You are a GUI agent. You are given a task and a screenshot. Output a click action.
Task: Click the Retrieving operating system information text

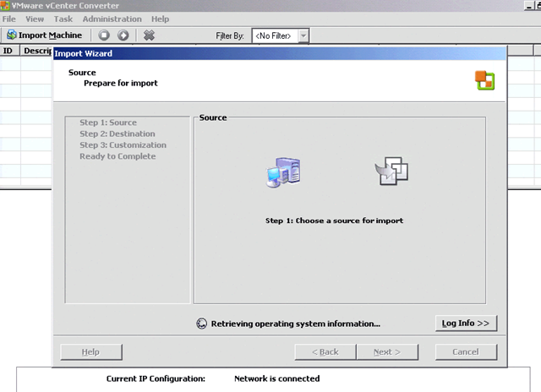click(x=296, y=324)
